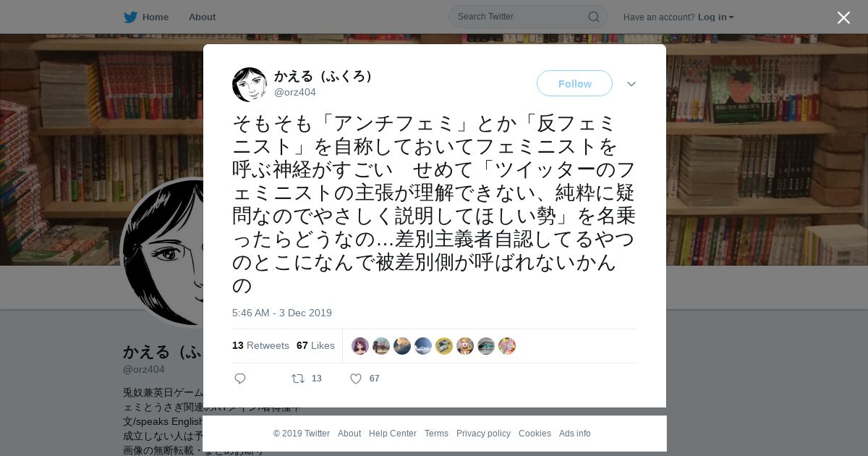Go to Home in the top navigation
This screenshot has width=868, height=456.
156,17
